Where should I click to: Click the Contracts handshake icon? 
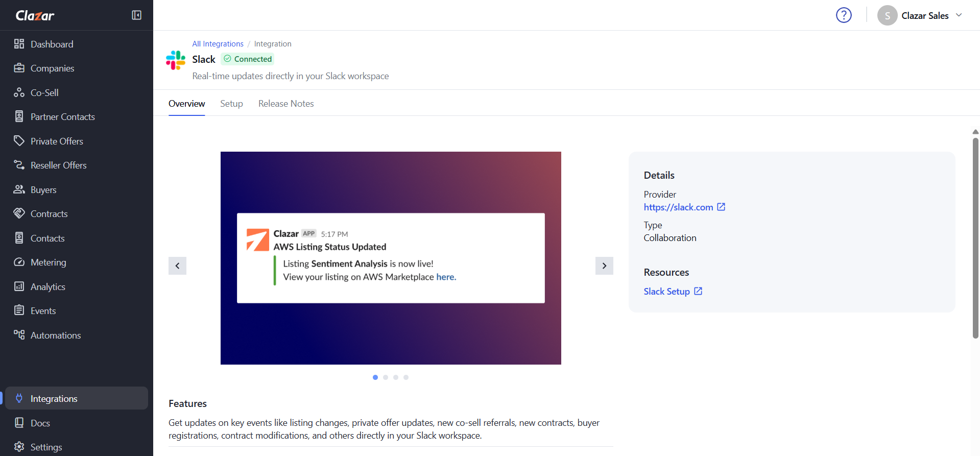[x=19, y=213]
